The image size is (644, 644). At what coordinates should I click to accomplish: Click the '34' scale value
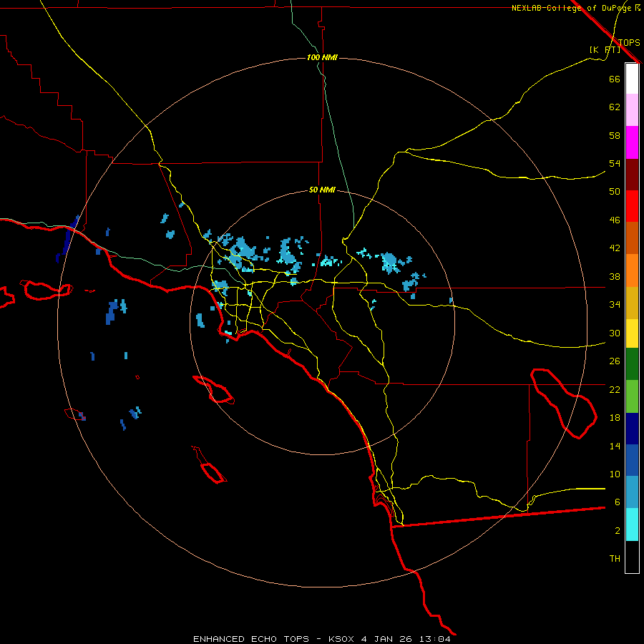615,305
